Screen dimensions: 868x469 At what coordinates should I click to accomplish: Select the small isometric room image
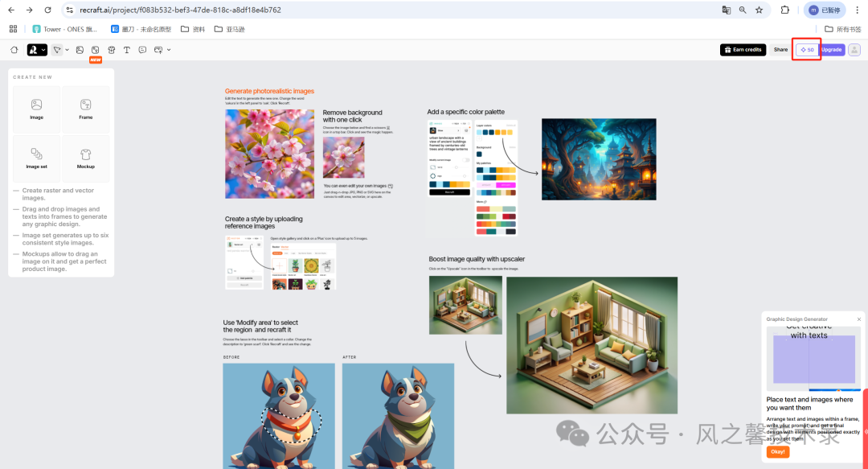pyautogui.click(x=465, y=306)
